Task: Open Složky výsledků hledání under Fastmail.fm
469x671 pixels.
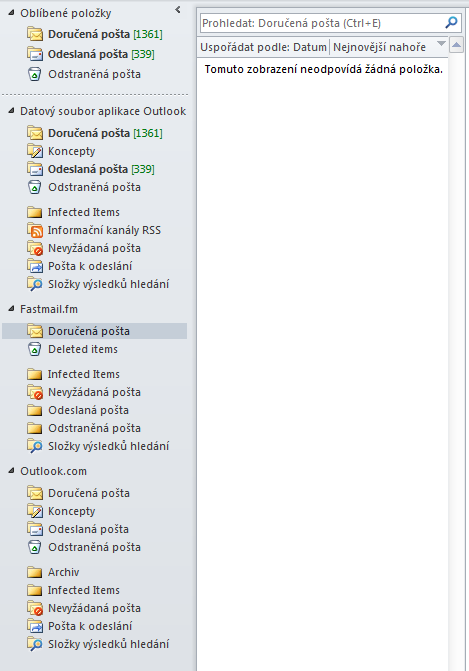Action: coord(98,446)
